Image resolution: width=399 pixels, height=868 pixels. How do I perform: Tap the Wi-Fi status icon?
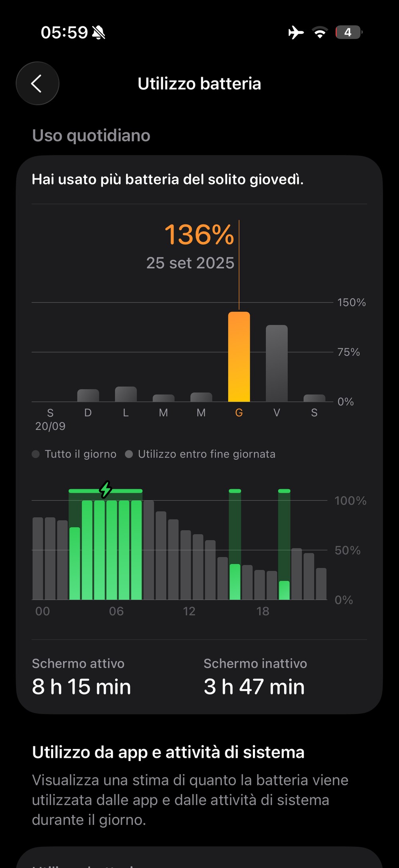320,32
